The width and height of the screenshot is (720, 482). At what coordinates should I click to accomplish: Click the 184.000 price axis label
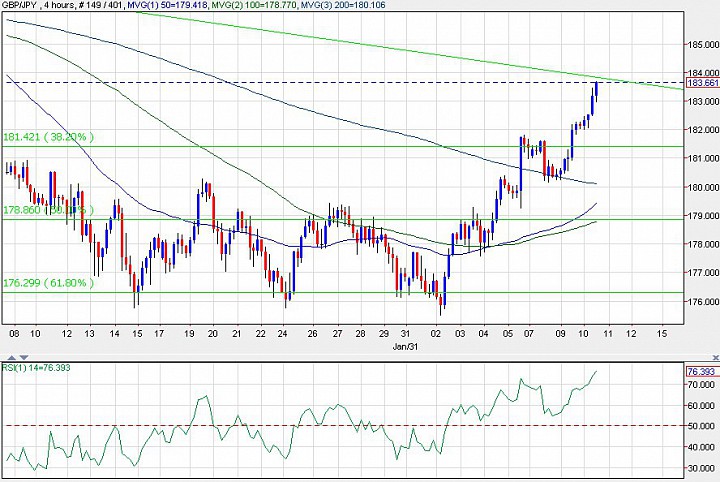(703, 73)
